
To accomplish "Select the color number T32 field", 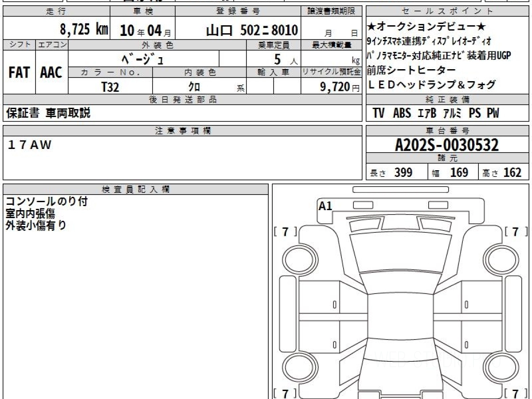I will point(110,87).
